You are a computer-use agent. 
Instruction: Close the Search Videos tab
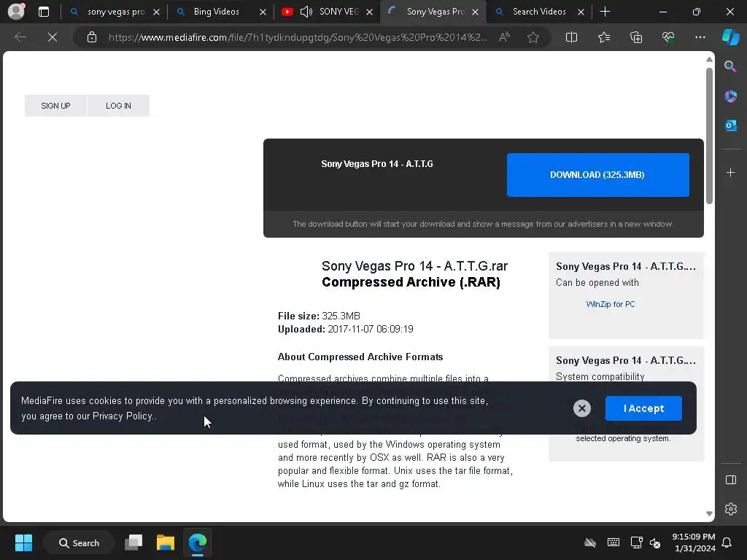(x=581, y=12)
